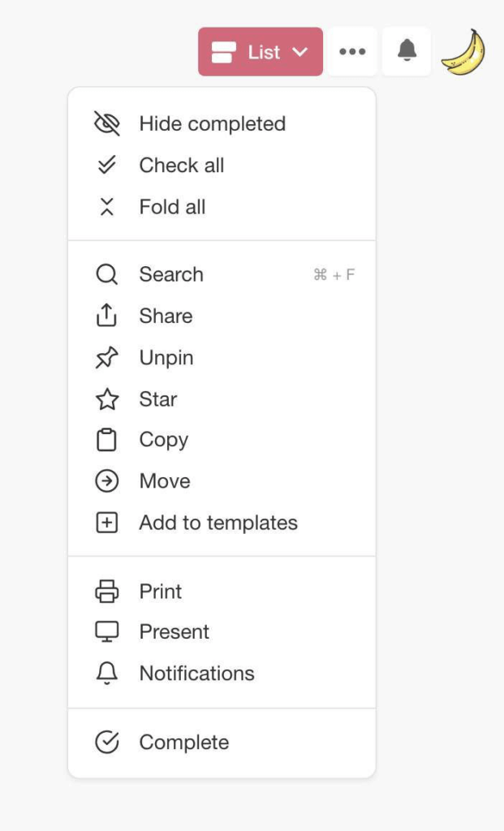The image size is (504, 831).
Task: Click the clipboard Copy icon
Action: 107,440
